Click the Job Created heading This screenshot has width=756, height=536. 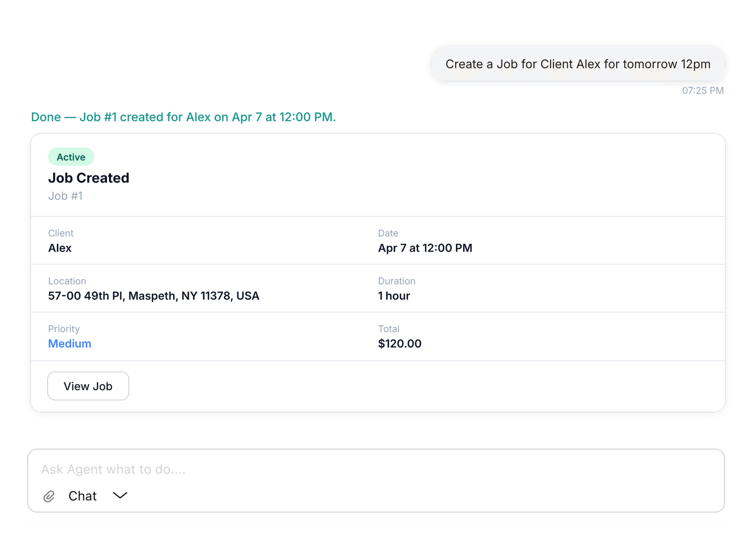pyautogui.click(x=89, y=178)
